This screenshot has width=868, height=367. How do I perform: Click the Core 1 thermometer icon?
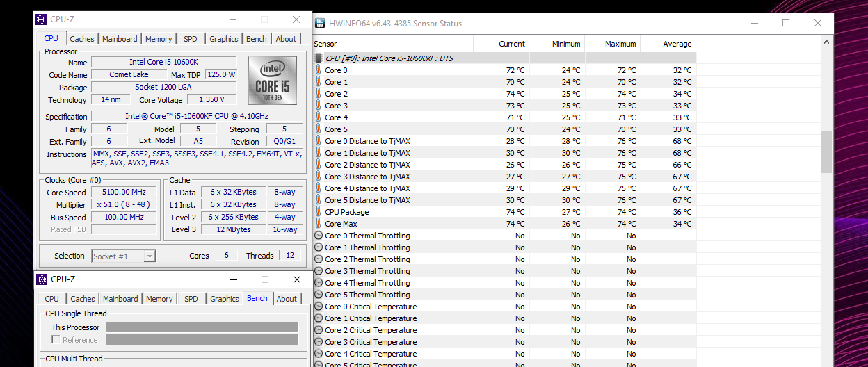click(x=319, y=82)
